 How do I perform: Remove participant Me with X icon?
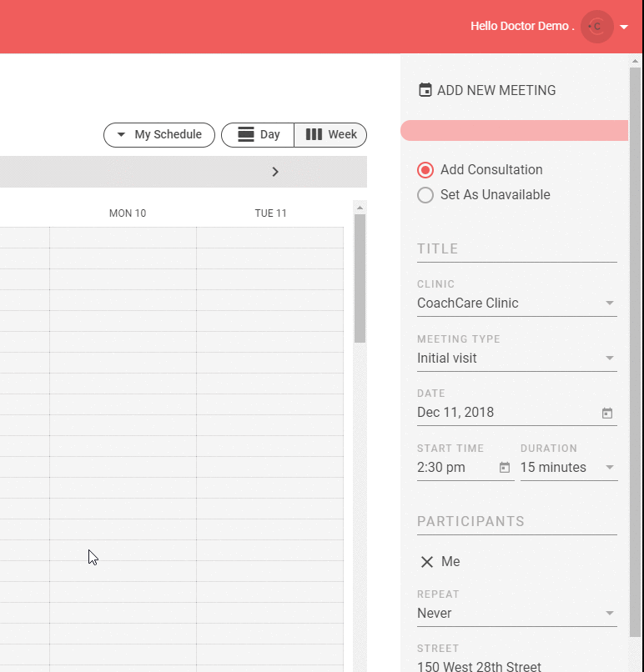click(427, 562)
